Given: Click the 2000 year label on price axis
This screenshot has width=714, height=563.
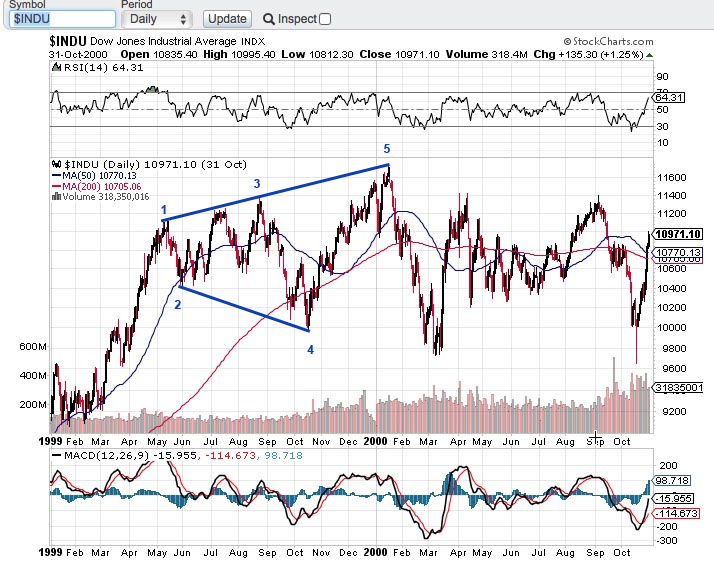Looking at the screenshot, I should click(376, 441).
